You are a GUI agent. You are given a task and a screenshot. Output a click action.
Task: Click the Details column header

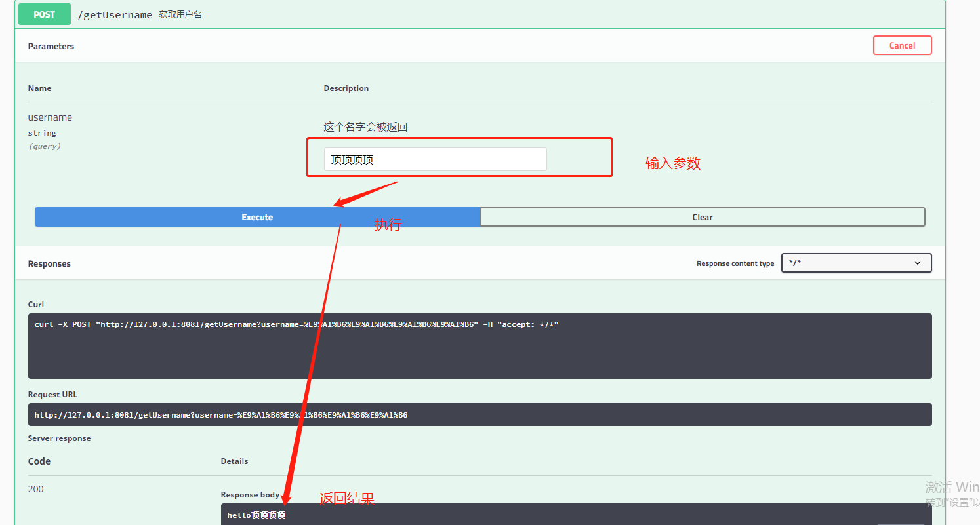tap(235, 461)
